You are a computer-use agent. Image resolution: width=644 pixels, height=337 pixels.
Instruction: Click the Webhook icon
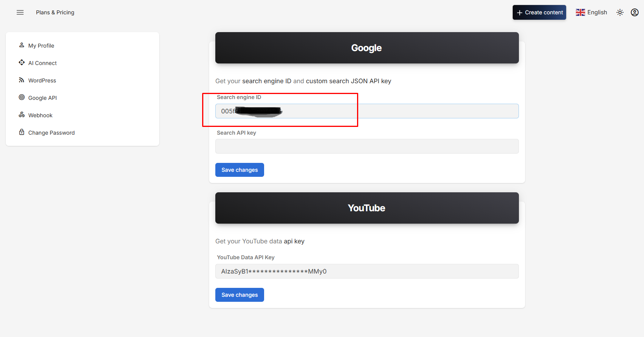(22, 115)
